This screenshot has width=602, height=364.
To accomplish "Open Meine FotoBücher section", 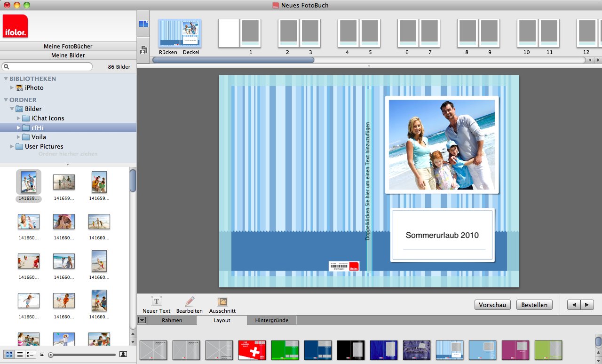I will tap(68, 46).
